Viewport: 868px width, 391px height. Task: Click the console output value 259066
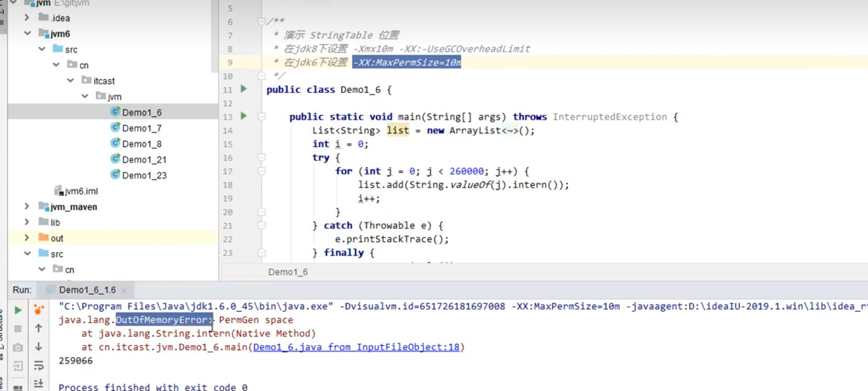76,361
